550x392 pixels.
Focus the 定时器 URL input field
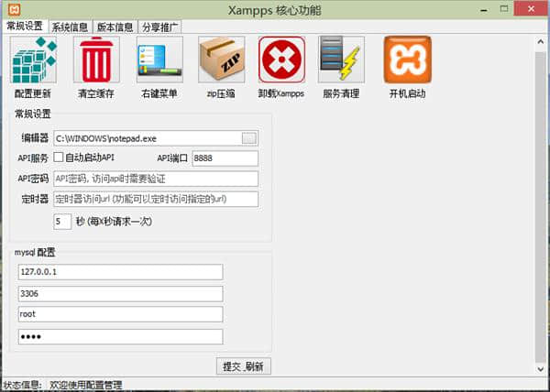click(x=156, y=200)
